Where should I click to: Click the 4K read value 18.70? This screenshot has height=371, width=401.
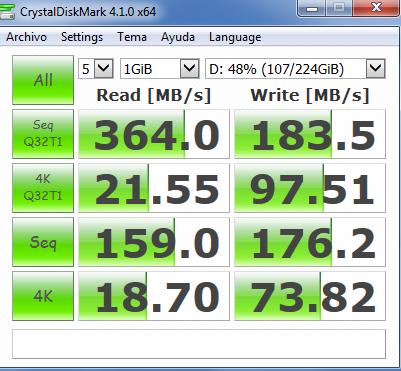(154, 296)
